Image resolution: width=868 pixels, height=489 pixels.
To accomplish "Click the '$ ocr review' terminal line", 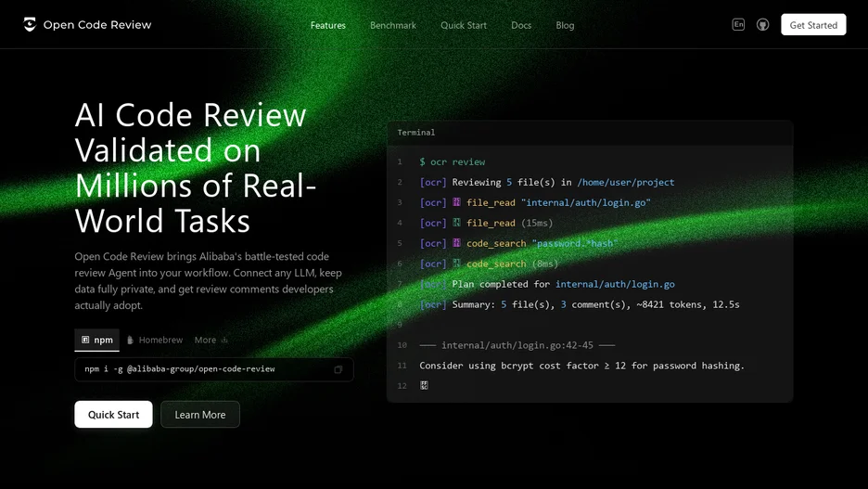I will tap(453, 161).
